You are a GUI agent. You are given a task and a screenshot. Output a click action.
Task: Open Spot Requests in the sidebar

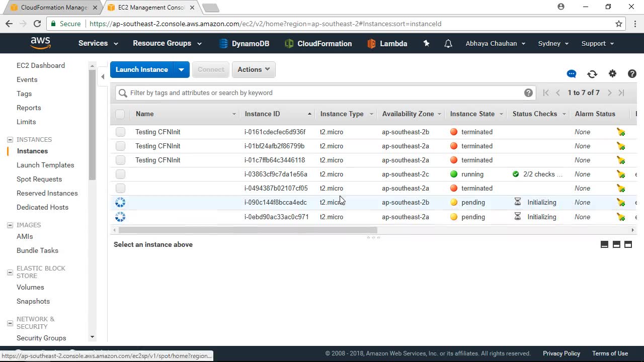point(39,179)
